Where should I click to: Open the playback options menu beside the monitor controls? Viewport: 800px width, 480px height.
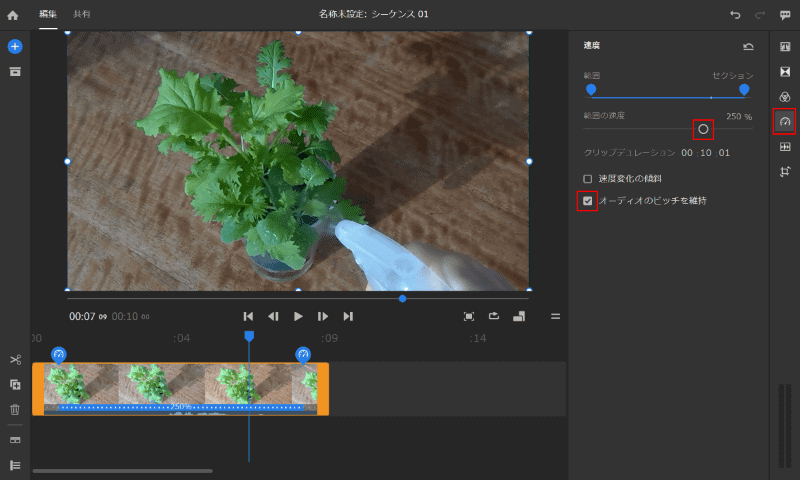pyautogui.click(x=555, y=316)
